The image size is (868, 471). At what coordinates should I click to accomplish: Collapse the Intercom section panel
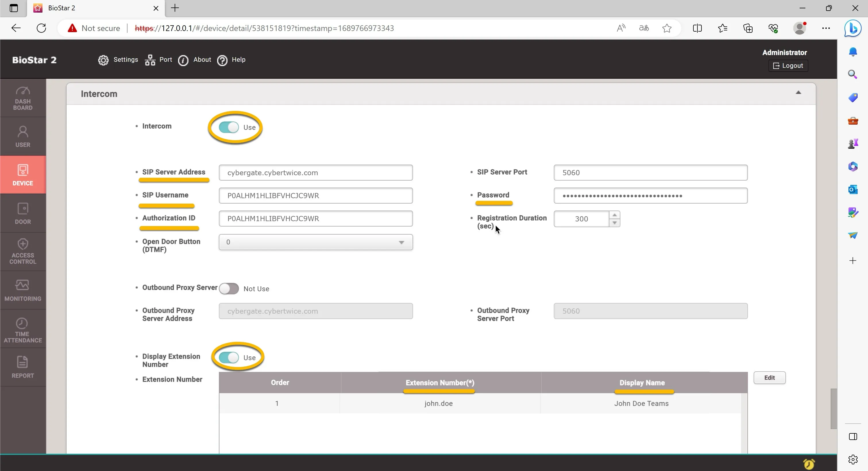pyautogui.click(x=798, y=93)
